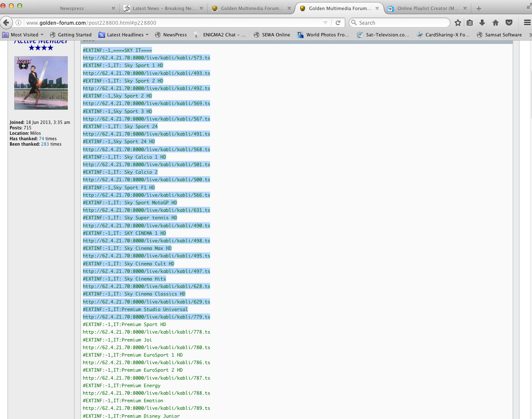Click the poster's chainsaw avatar image

(x=41, y=83)
